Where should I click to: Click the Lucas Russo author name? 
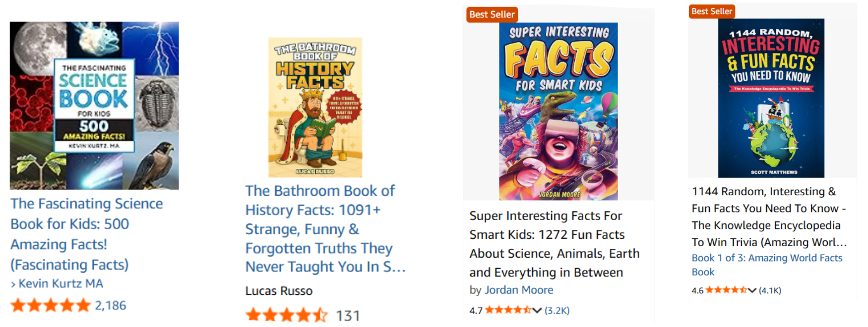pyautogui.click(x=279, y=291)
